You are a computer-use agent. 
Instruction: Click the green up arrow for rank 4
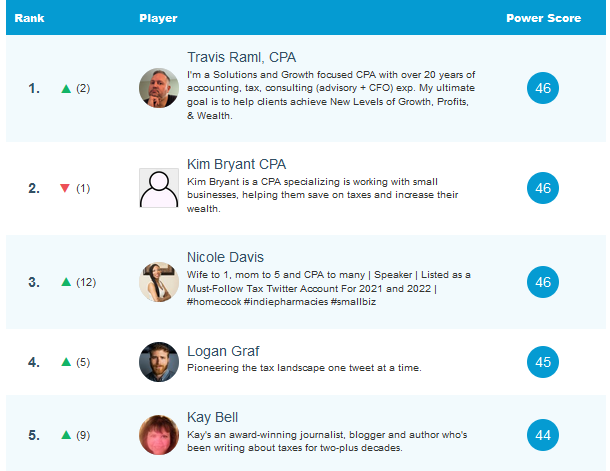[x=66, y=362]
